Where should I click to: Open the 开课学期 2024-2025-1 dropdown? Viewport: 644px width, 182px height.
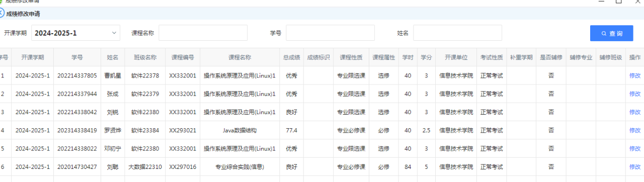(75, 33)
